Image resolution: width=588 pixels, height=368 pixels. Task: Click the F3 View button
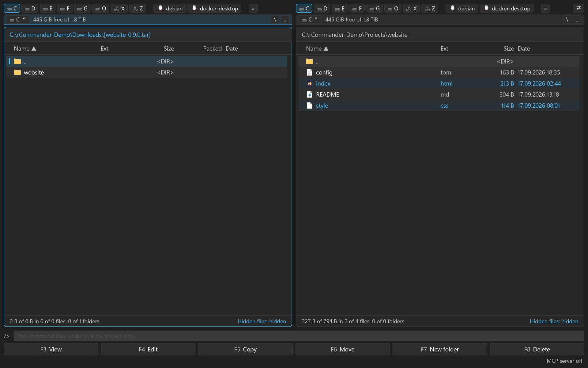51,349
